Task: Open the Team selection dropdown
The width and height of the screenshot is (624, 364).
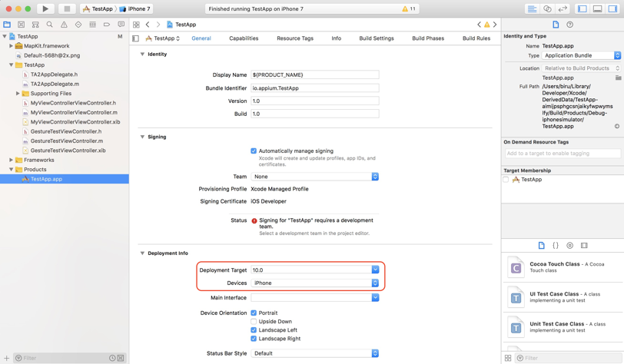Action: tap(375, 177)
